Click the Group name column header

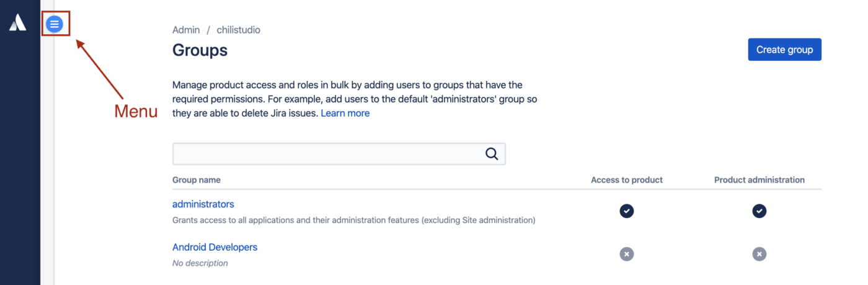[197, 180]
